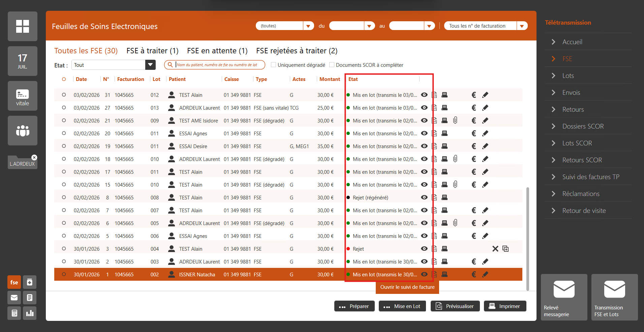Click the Préparer button
The height and width of the screenshot is (332, 644).
(355, 306)
